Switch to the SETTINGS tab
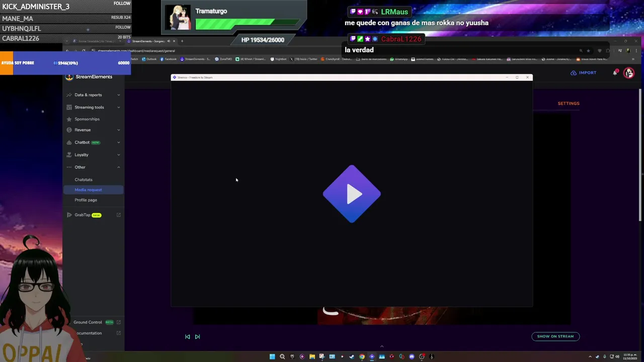Image resolution: width=644 pixels, height=362 pixels. click(569, 104)
